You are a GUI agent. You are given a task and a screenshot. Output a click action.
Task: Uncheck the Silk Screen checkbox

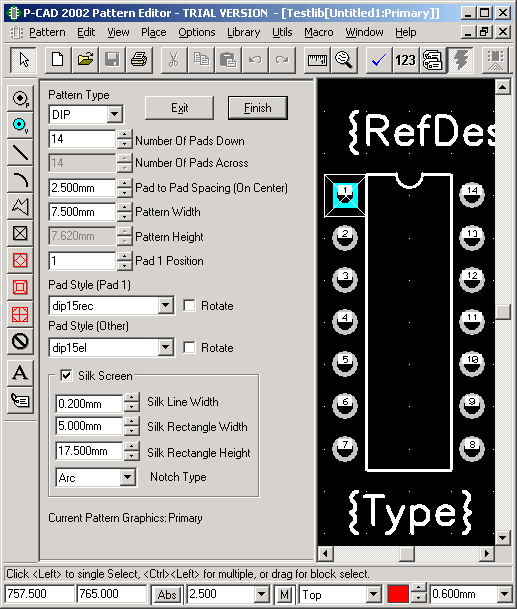(66, 376)
